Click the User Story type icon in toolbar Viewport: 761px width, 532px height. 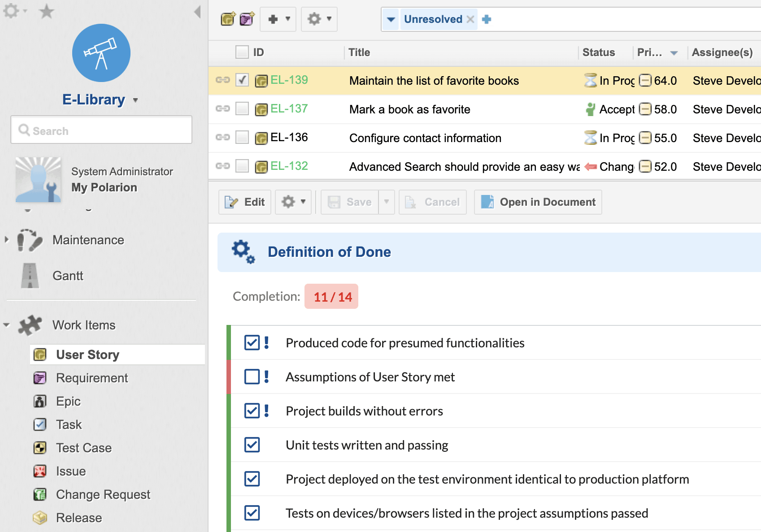[x=228, y=19]
